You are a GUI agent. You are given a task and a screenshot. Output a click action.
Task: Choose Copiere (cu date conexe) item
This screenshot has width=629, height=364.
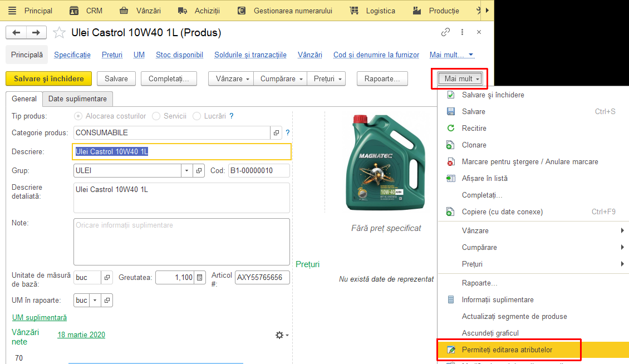click(533, 211)
